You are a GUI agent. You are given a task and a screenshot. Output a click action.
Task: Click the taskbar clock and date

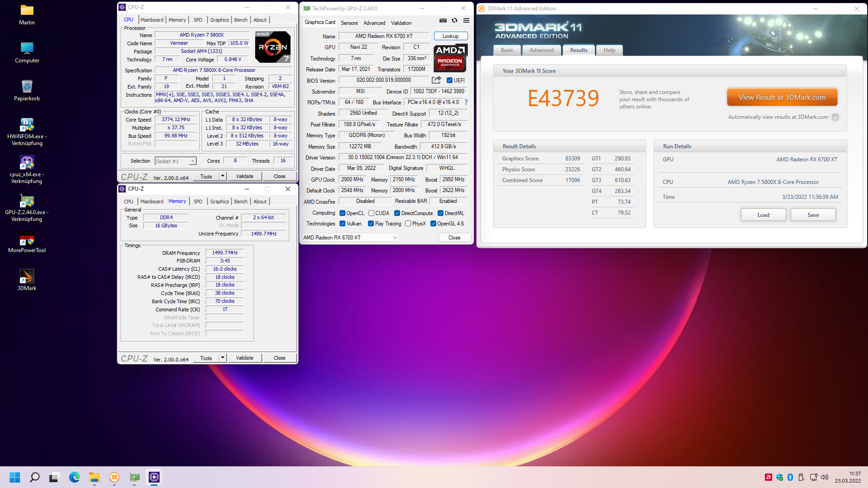pyautogui.click(x=848, y=477)
